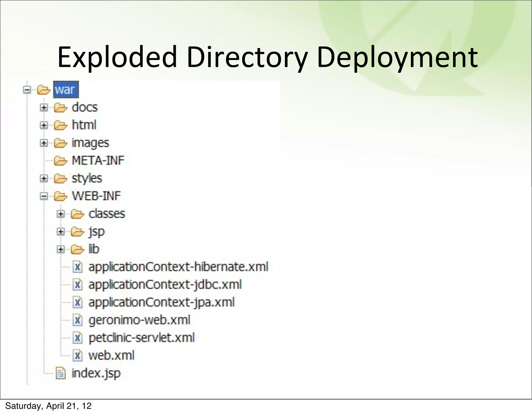This screenshot has height=414, width=532.
Task: Click the geronimo-web.xml file icon
Action: coord(77,320)
